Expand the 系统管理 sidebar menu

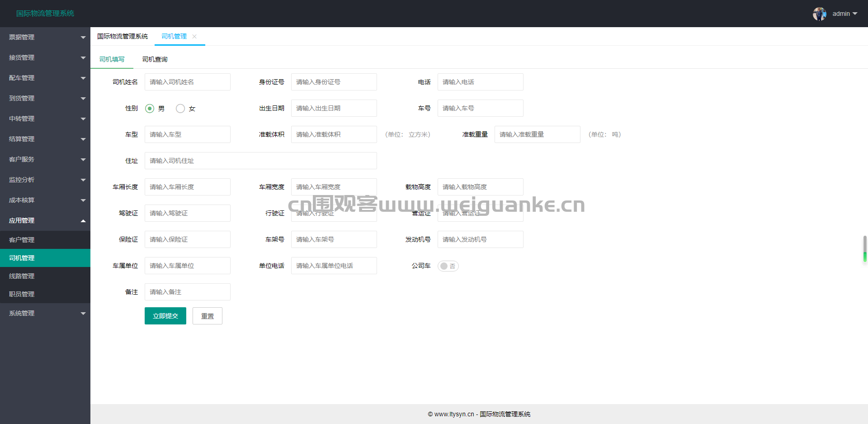click(45, 313)
